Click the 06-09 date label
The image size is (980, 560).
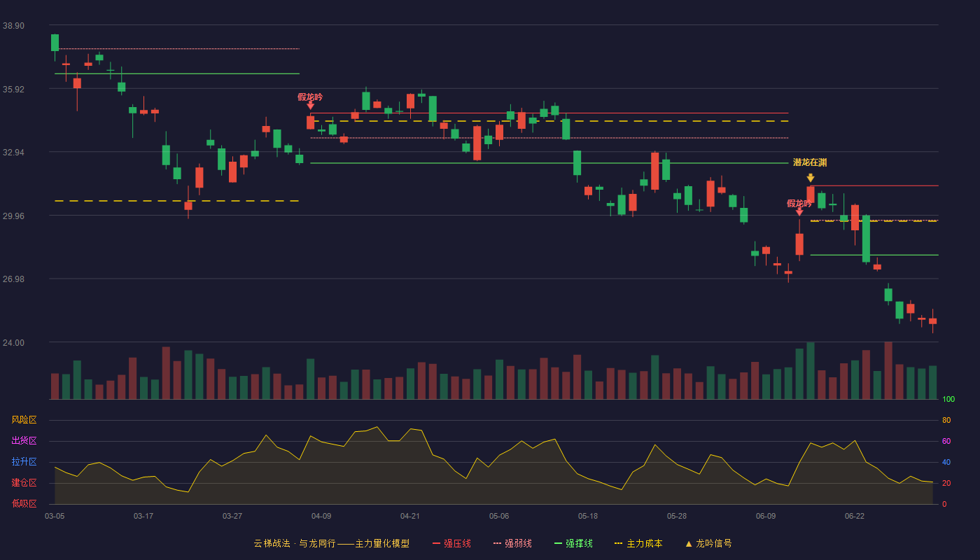(766, 516)
